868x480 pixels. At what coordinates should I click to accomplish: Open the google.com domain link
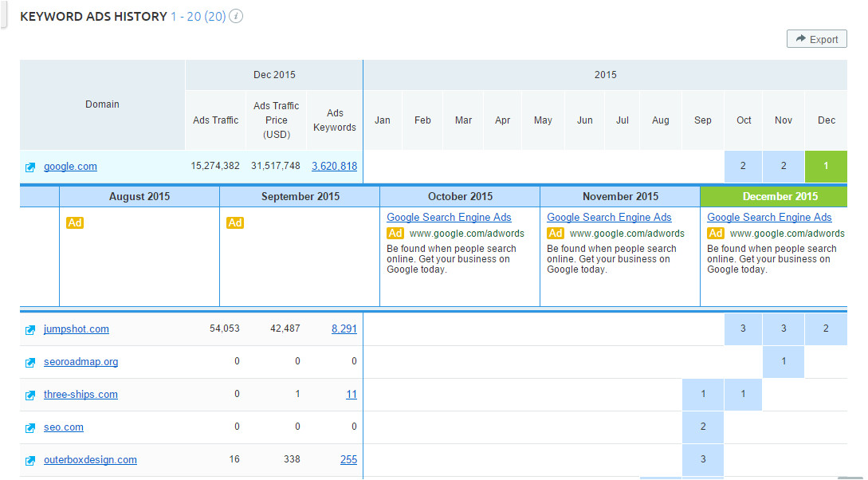70,167
